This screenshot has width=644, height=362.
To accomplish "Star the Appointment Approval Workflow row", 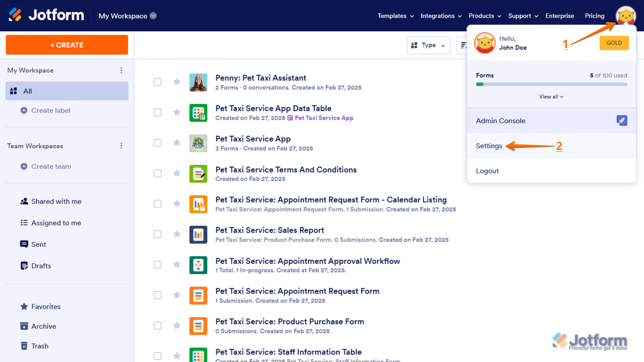I will 177,265.
